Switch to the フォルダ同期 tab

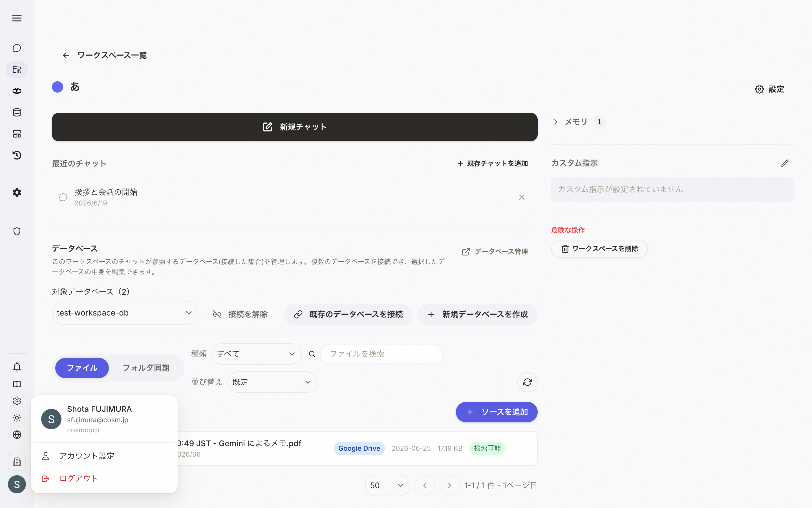(146, 368)
